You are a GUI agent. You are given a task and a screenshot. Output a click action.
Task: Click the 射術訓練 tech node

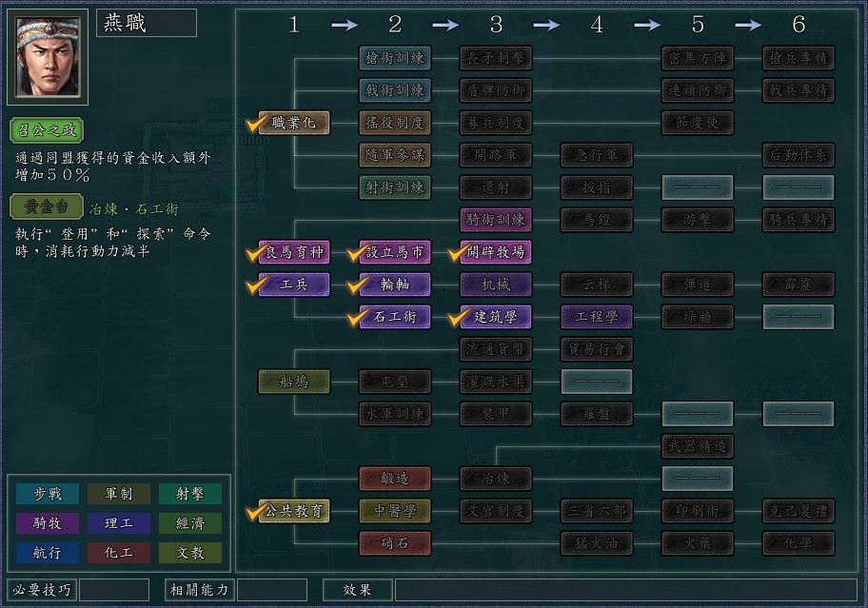pos(395,187)
